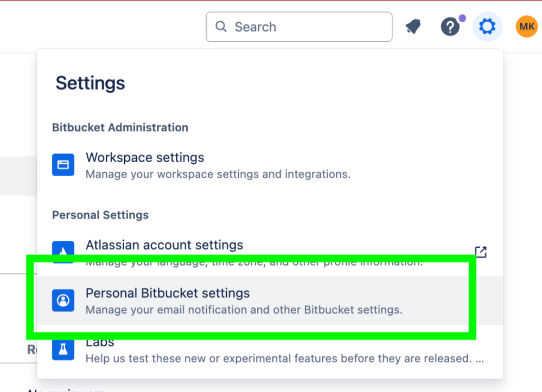Open the help question mark icon
Image resolution: width=542 pixels, height=392 pixels.
[450, 27]
